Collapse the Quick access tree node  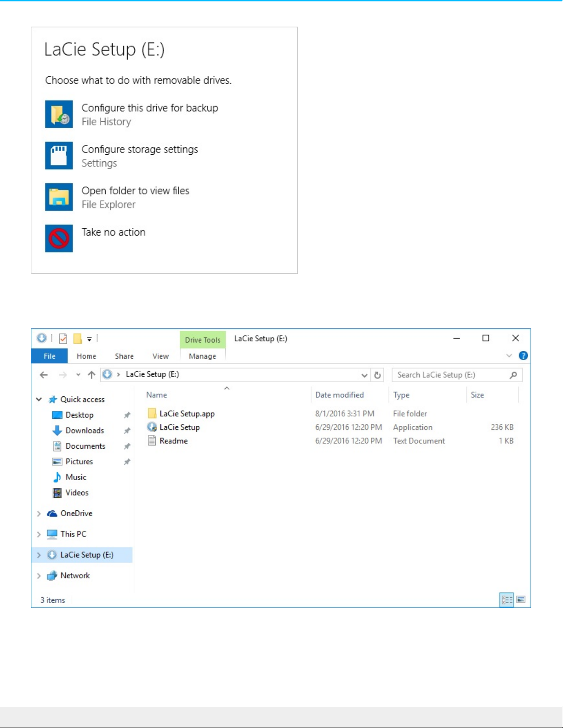click(39, 400)
